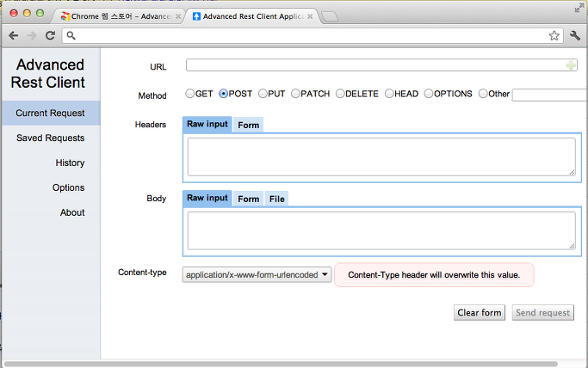Click the green plus icon in URL field
This screenshot has width=588, height=368.
point(571,65)
